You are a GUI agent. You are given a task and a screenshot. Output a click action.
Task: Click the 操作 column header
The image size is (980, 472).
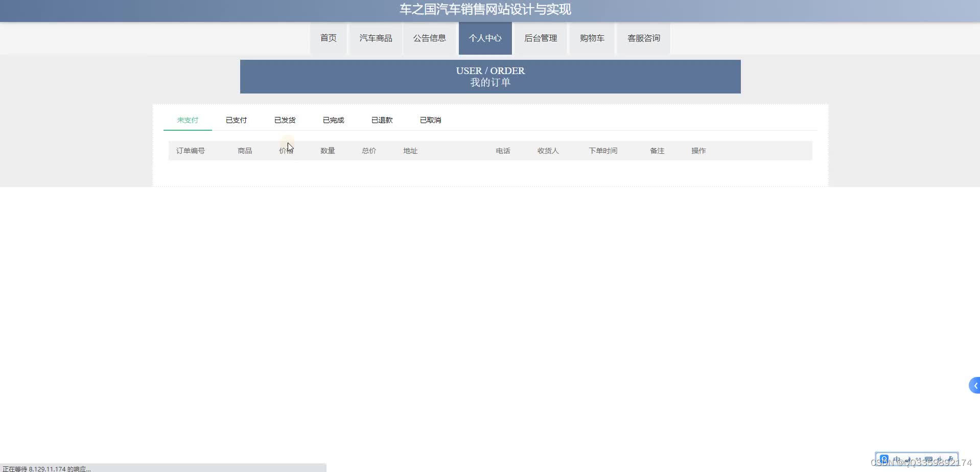tap(698, 151)
